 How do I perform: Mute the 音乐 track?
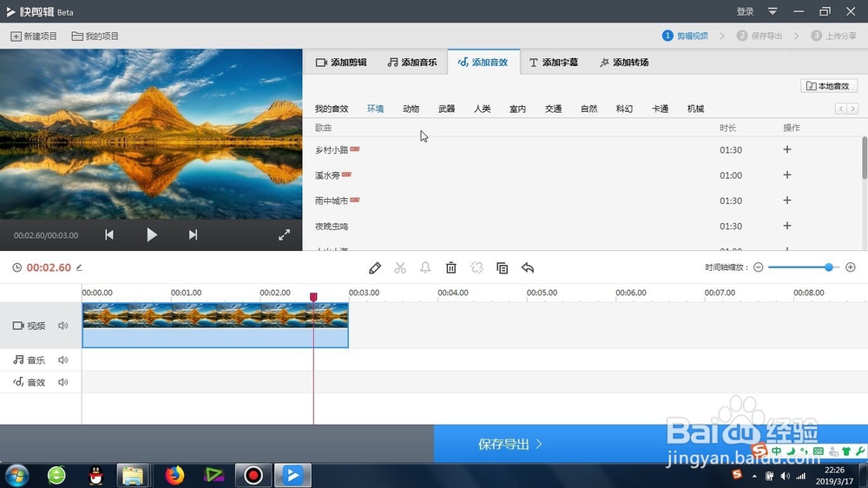coord(63,360)
